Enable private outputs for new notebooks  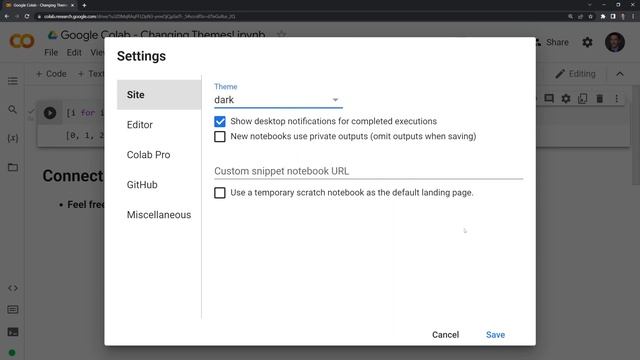click(x=220, y=136)
